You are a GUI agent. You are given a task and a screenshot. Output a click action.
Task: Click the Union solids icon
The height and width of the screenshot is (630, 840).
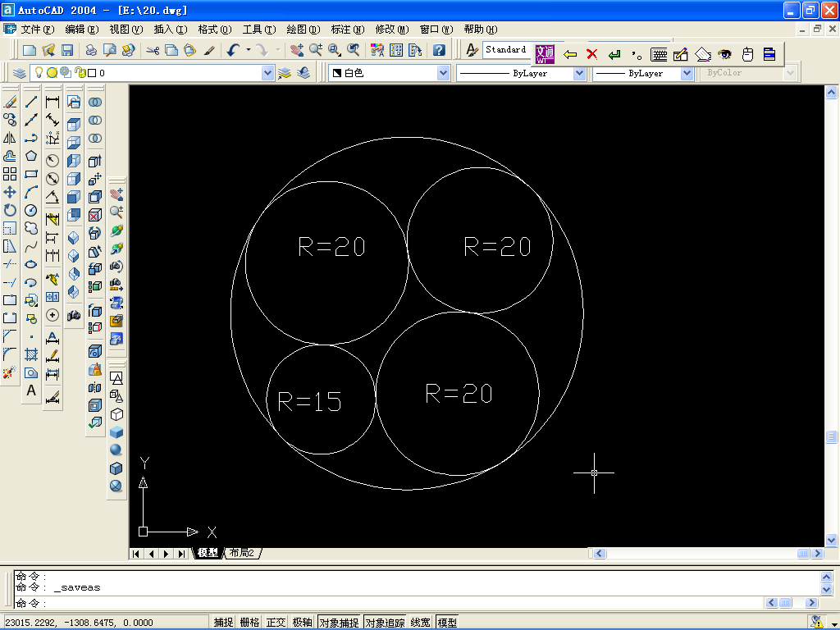(95, 102)
